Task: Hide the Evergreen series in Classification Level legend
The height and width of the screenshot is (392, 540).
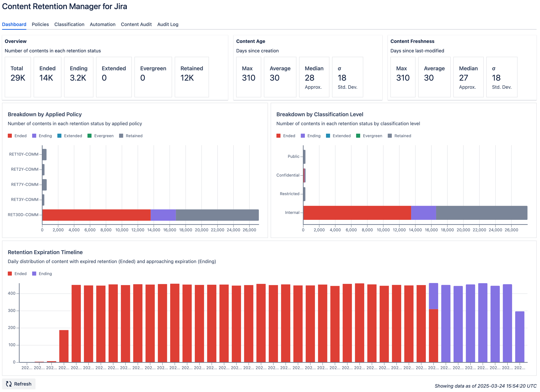Action: [x=369, y=136]
